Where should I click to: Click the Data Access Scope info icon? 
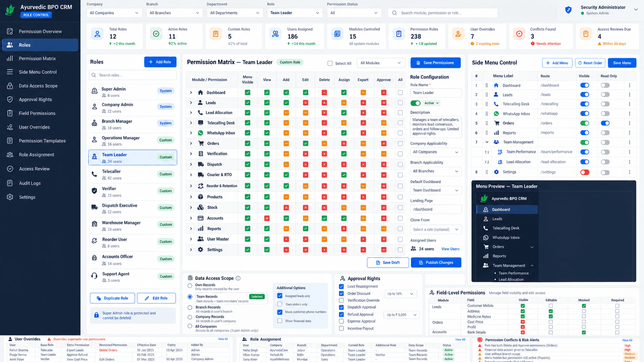click(x=238, y=278)
